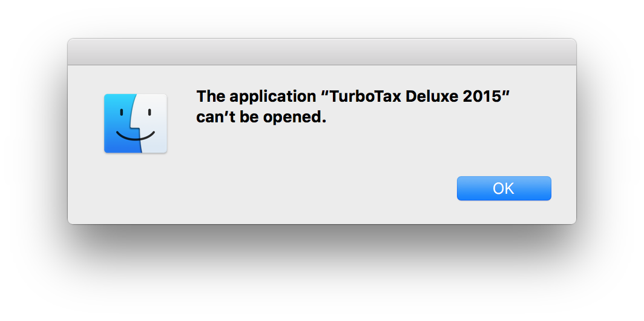Click the smile on the Finder icon
This screenshot has width=644, height=321.
click(136, 136)
